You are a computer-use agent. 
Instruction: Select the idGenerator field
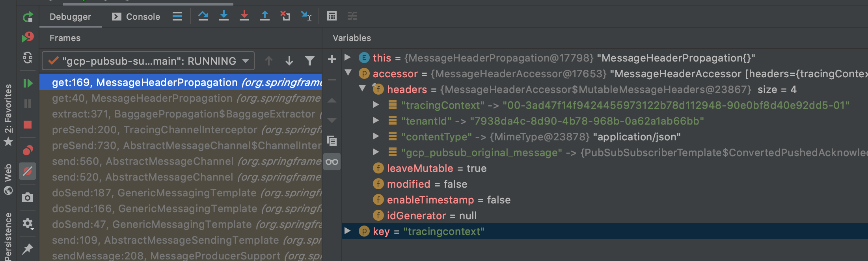(x=605, y=216)
